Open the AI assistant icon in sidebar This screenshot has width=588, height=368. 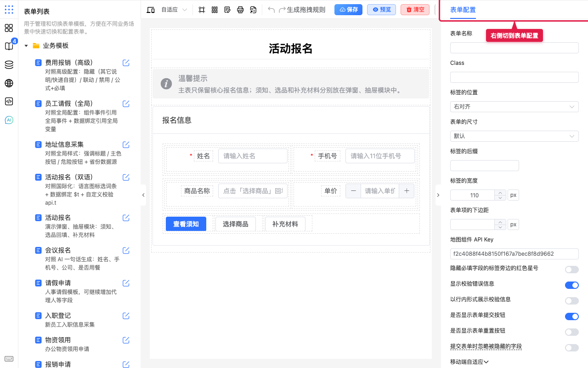point(9,120)
